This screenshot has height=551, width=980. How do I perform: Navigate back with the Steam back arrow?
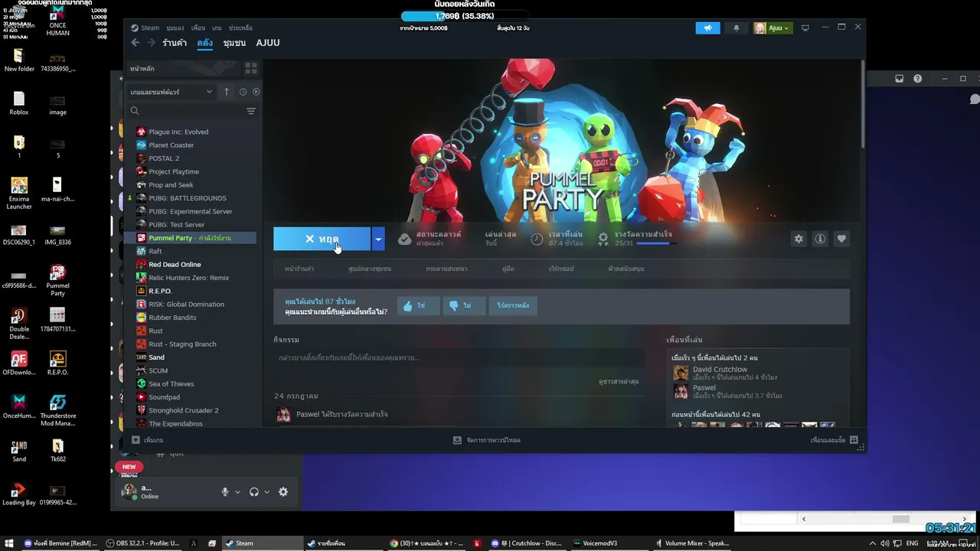(x=136, y=43)
